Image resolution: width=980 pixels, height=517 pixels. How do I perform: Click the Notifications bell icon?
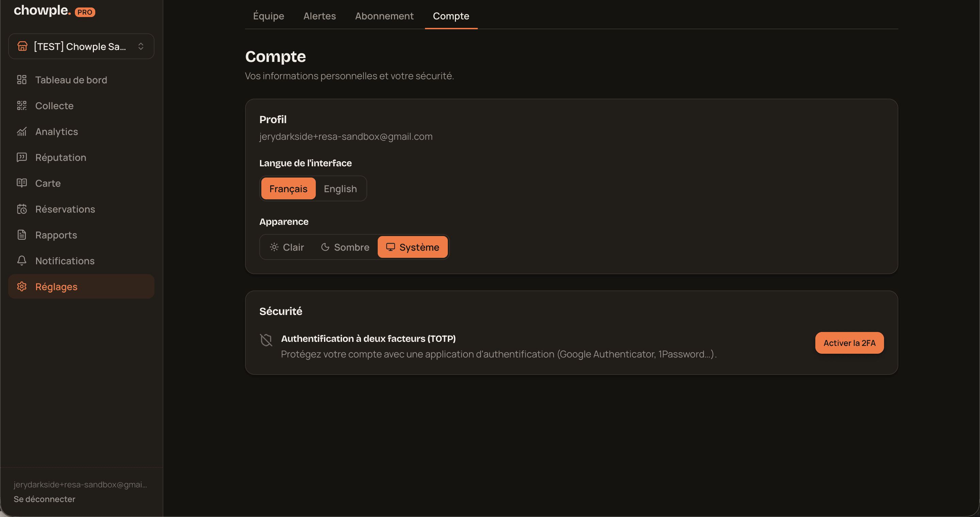22,261
